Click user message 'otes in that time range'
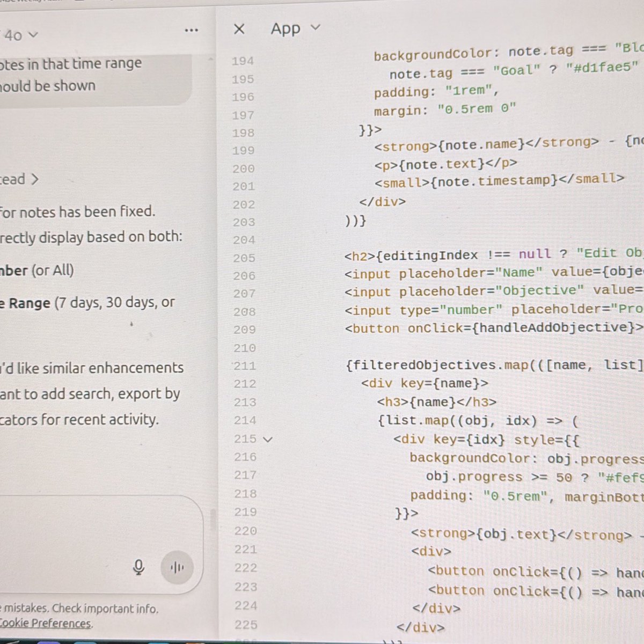The width and height of the screenshot is (644, 644). click(70, 64)
